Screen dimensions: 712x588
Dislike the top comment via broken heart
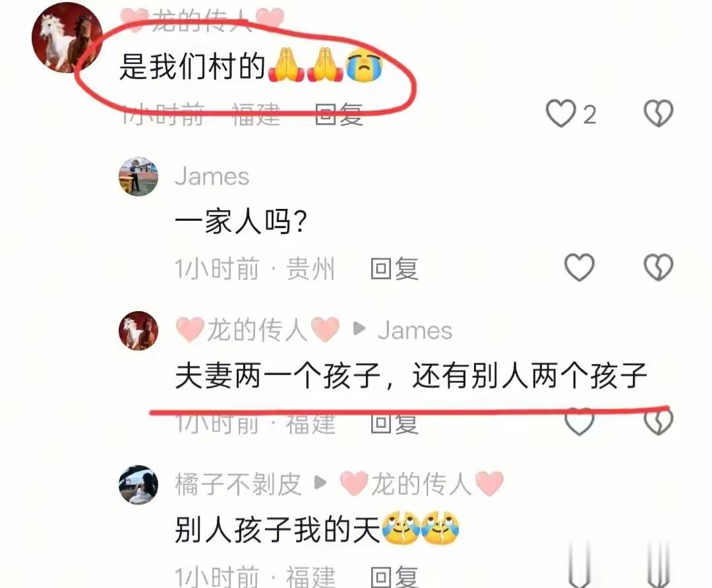tap(659, 113)
